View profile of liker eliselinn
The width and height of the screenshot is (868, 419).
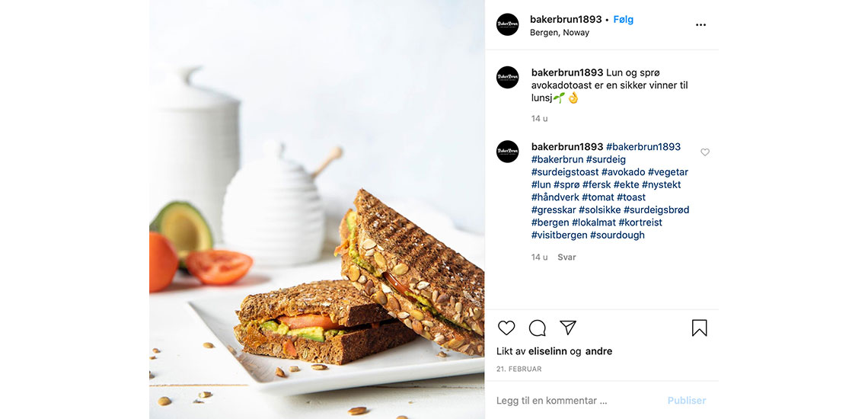(547, 351)
